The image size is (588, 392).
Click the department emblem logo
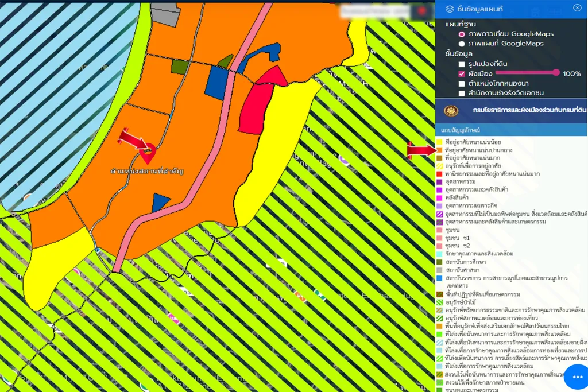(451, 111)
